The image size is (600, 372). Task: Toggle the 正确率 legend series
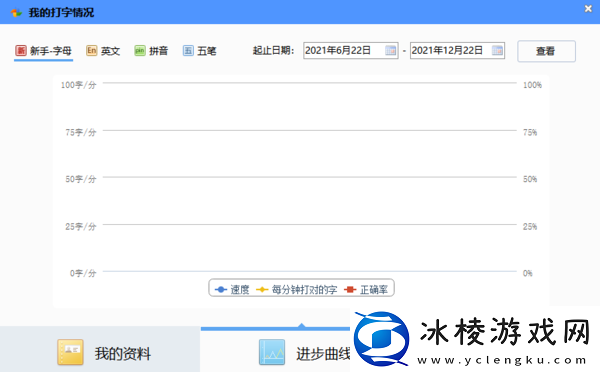tap(366, 290)
